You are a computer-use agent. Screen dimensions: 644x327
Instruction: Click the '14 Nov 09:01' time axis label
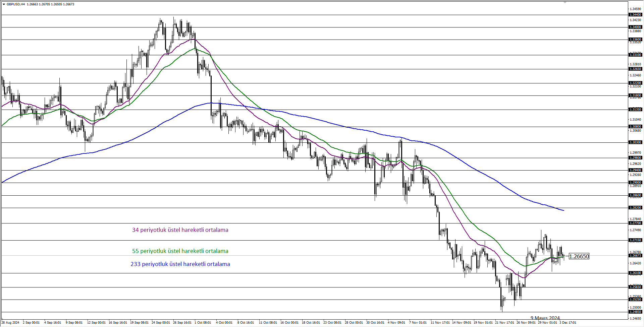[461, 323]
